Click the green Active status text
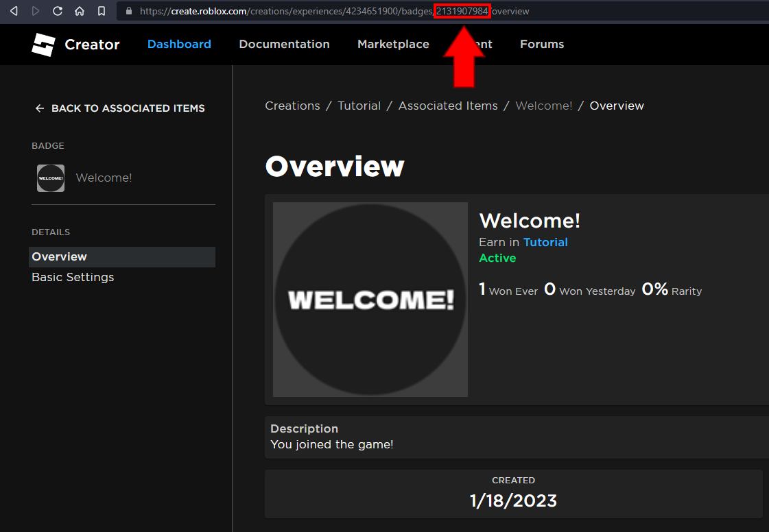Image resolution: width=769 pixels, height=532 pixels. [x=497, y=258]
